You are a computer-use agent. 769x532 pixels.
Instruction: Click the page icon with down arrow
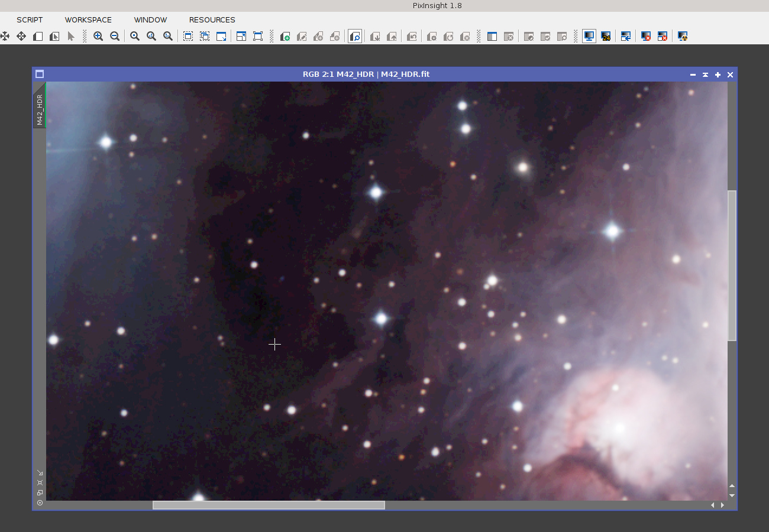pyautogui.click(x=375, y=36)
